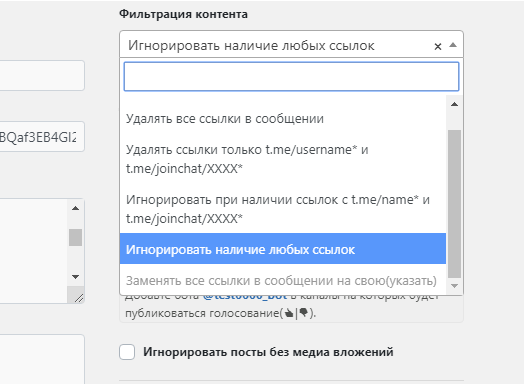Click the left textarea scrollbar up arrow
This screenshot has height=384, width=524.
point(76,209)
